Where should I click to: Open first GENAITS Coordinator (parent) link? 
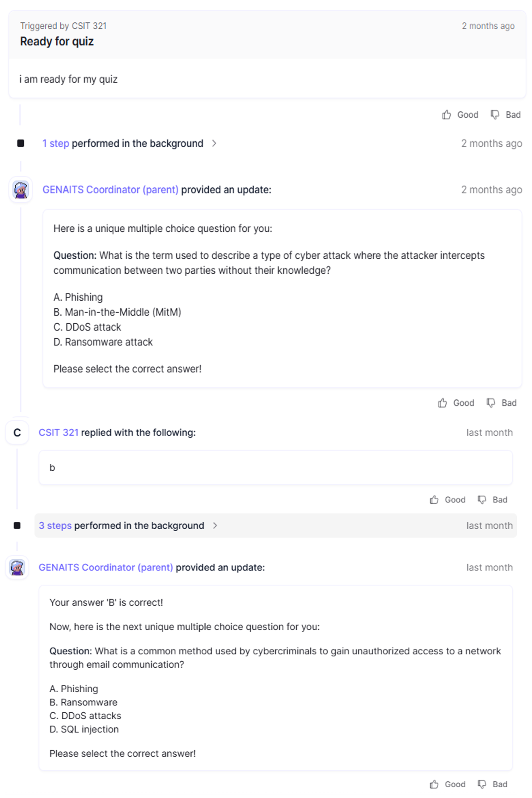(x=110, y=189)
